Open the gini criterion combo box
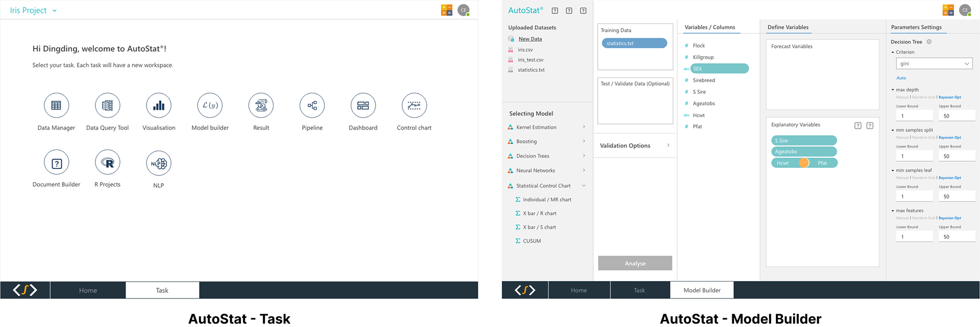The image size is (980, 327). click(x=934, y=63)
